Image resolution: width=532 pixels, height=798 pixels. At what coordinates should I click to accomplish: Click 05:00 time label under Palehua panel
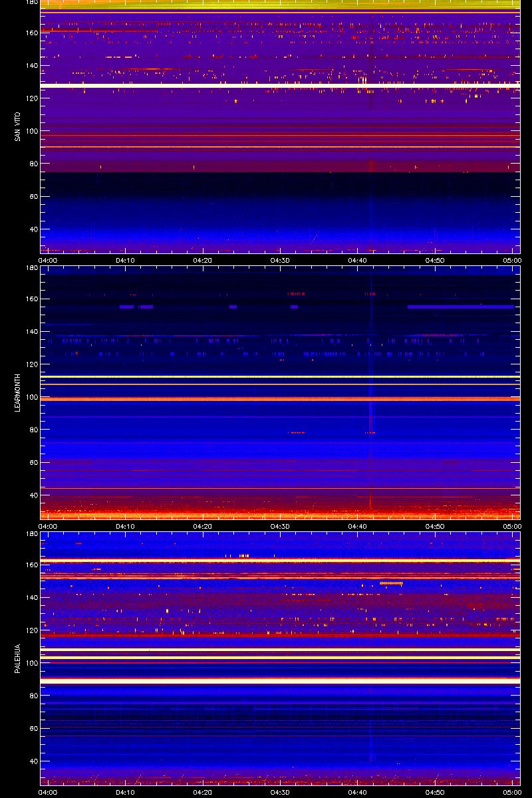[511, 792]
